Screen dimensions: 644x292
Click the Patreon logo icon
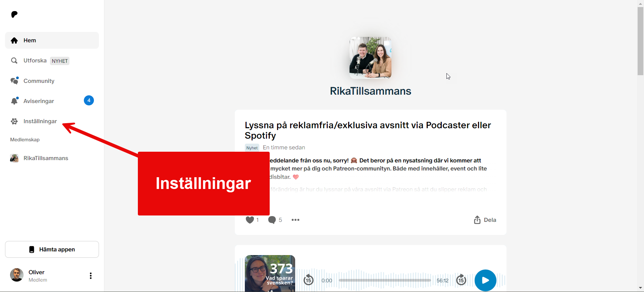14,14
